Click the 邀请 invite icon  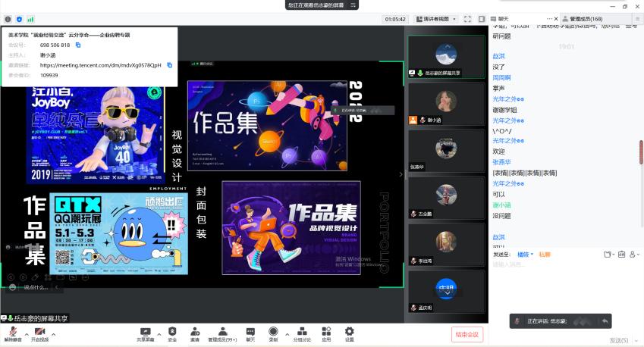pyautogui.click(x=195, y=331)
